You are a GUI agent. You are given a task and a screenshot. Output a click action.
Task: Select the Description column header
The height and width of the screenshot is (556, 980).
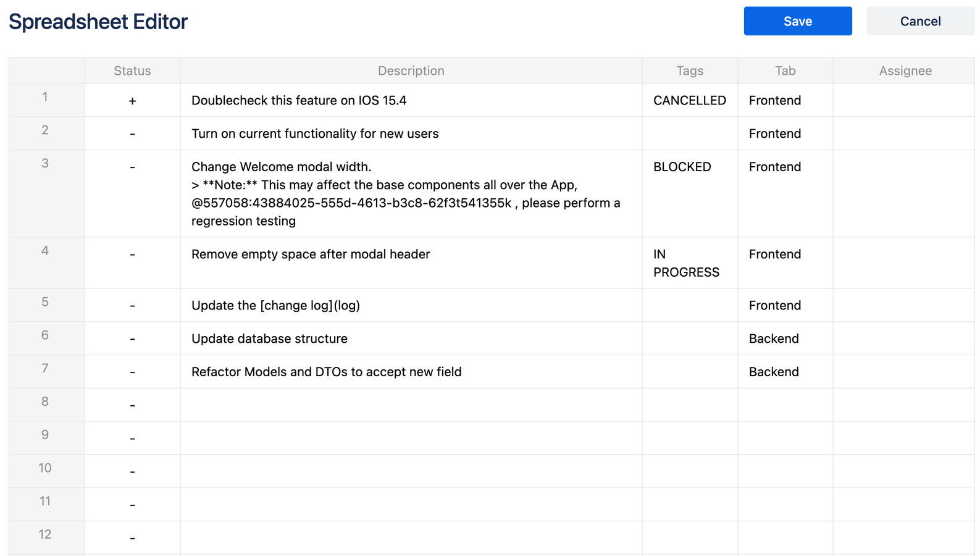(x=411, y=70)
